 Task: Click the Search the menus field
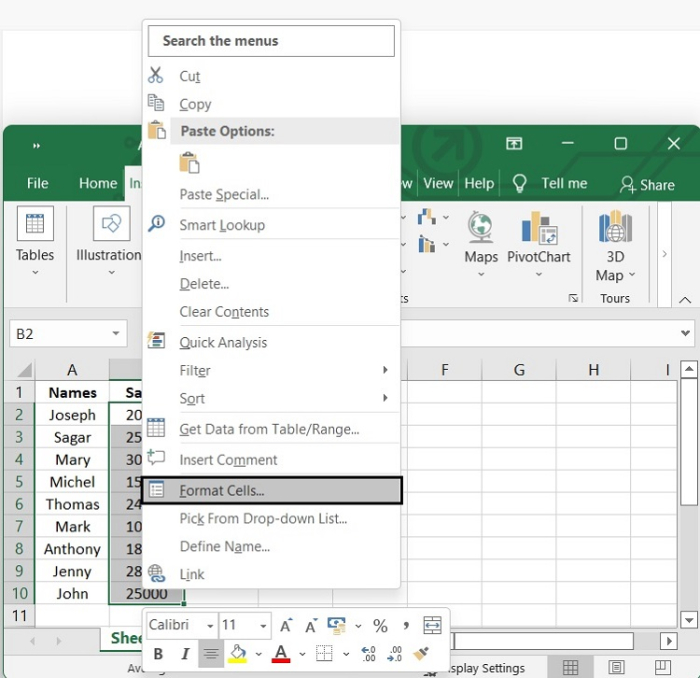[271, 41]
